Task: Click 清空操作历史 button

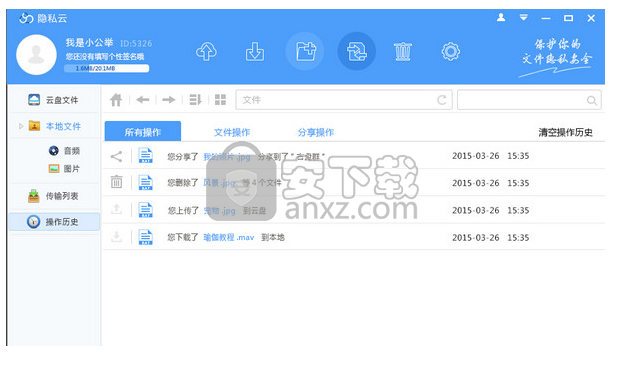Action: tap(565, 132)
